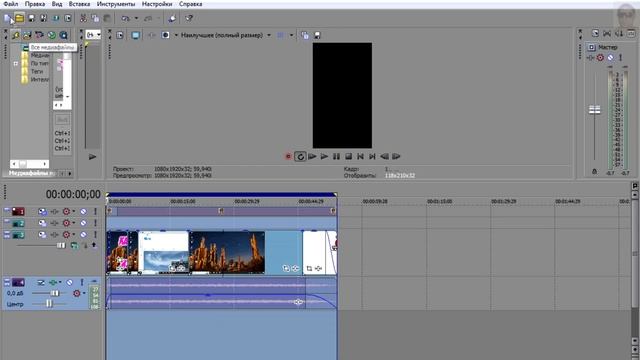Select the Теги folder in media tree

click(x=37, y=71)
